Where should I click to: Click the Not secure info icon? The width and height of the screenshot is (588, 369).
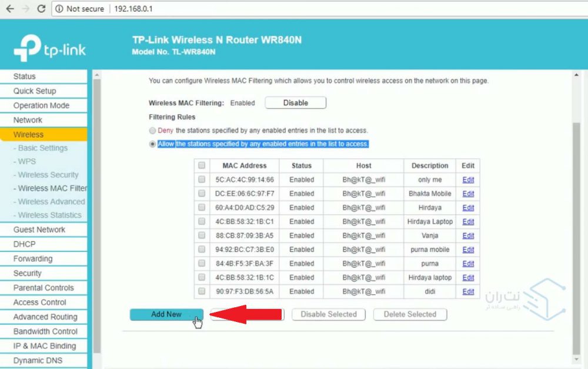point(59,9)
